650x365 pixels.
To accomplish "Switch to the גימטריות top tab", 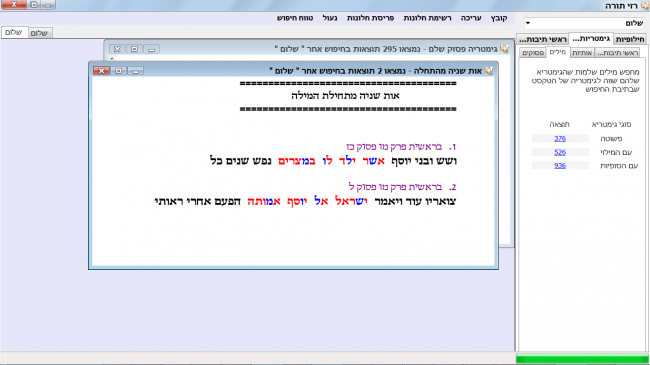I will pos(591,39).
